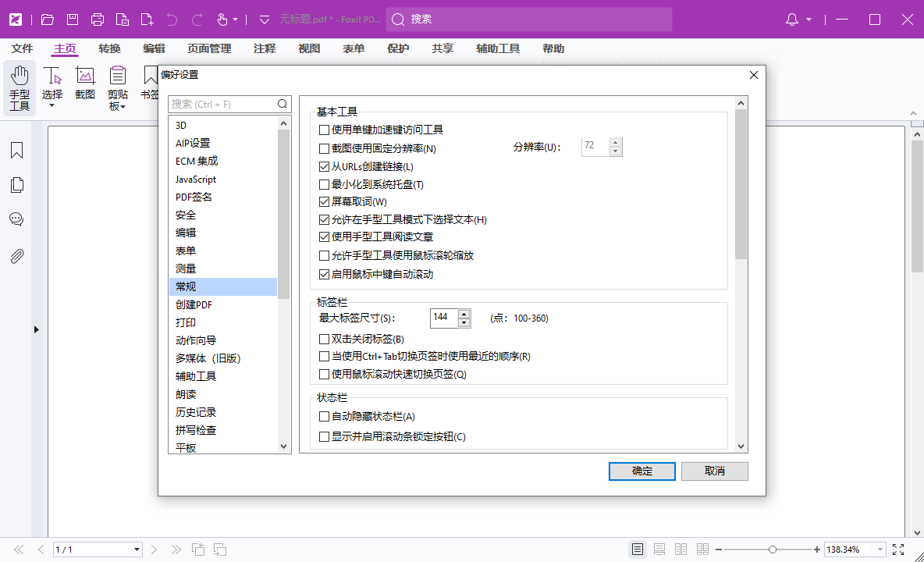The width and height of the screenshot is (924, 562).
Task: Open the Comments panel in the sidebar
Action: [x=16, y=219]
